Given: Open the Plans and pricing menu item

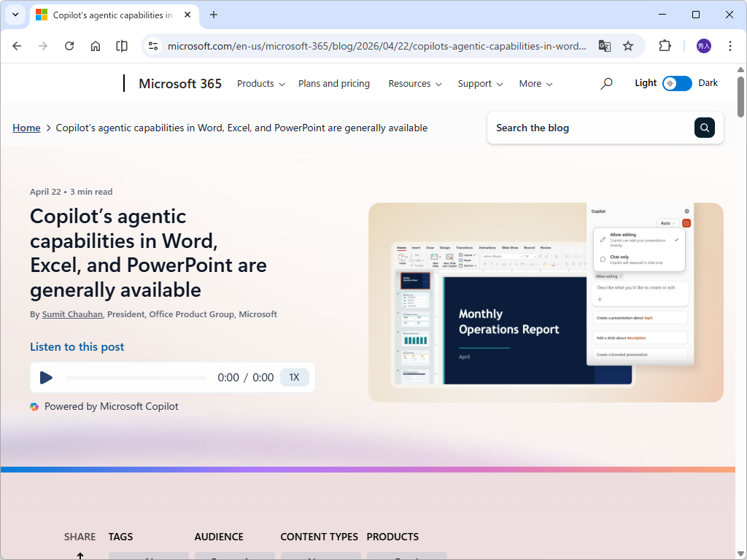Looking at the screenshot, I should pos(334,83).
